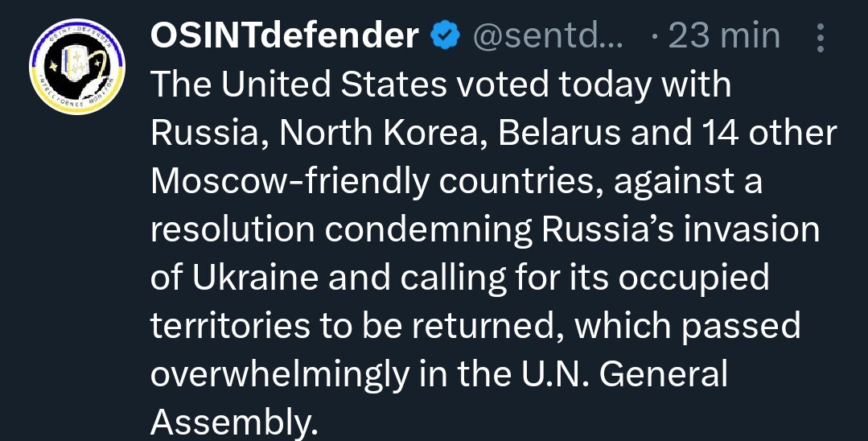
Task: Open the @sentd... account handle
Action: (548, 36)
